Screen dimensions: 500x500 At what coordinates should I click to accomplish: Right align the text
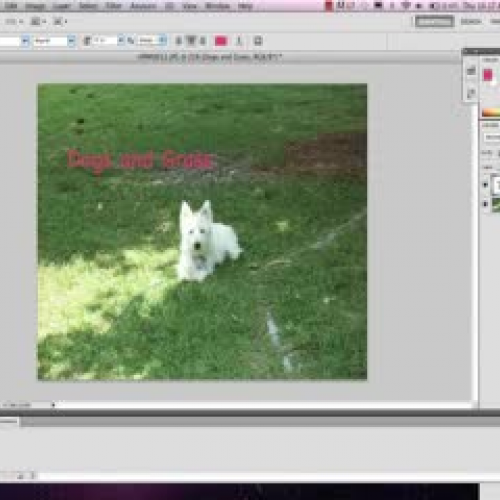(x=203, y=41)
